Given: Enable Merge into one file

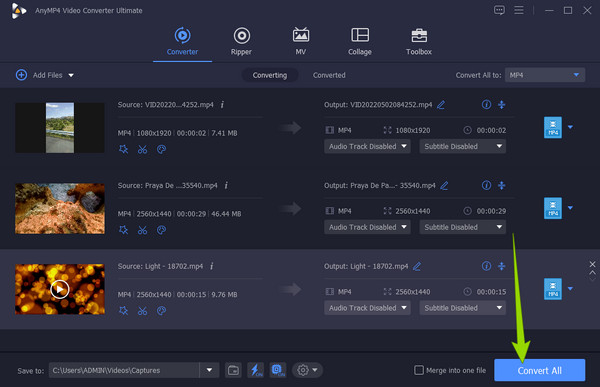Looking at the screenshot, I should [x=419, y=370].
